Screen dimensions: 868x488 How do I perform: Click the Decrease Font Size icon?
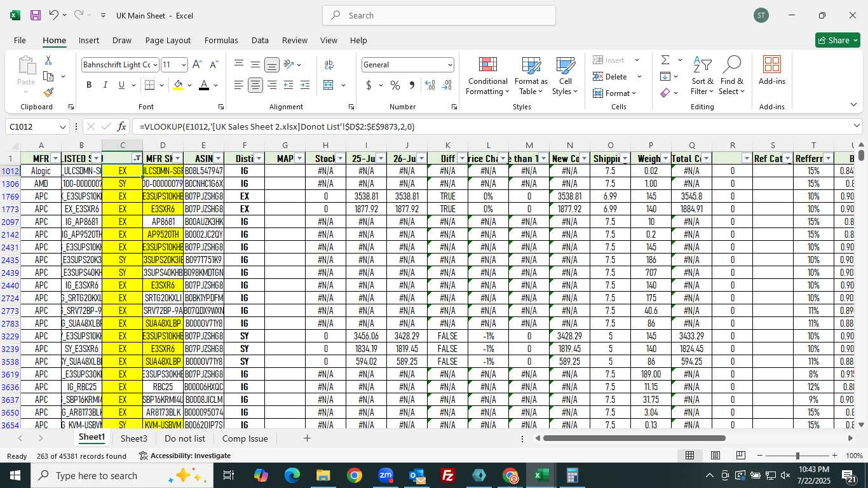[214, 65]
